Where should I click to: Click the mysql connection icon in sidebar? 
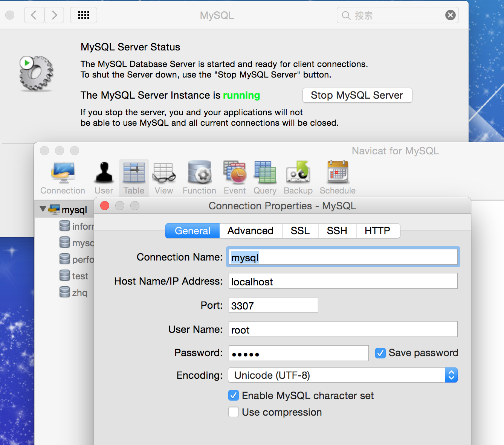point(54,209)
